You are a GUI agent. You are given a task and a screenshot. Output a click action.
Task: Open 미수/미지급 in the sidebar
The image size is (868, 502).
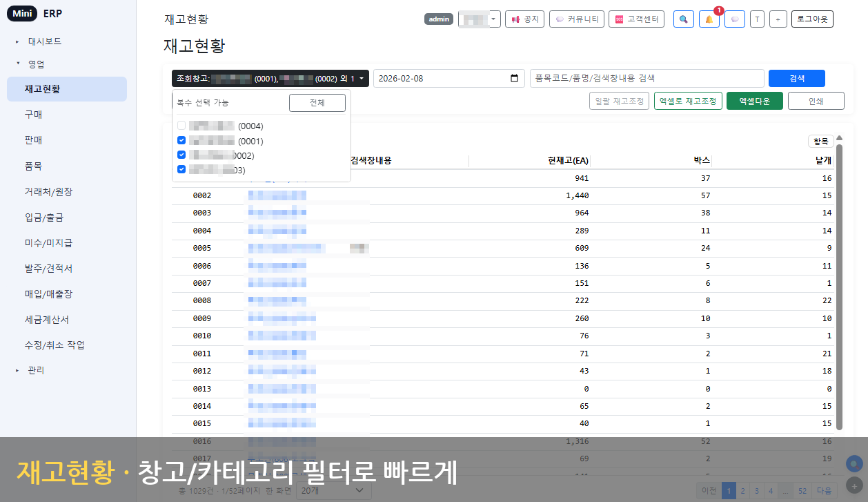tap(67, 242)
